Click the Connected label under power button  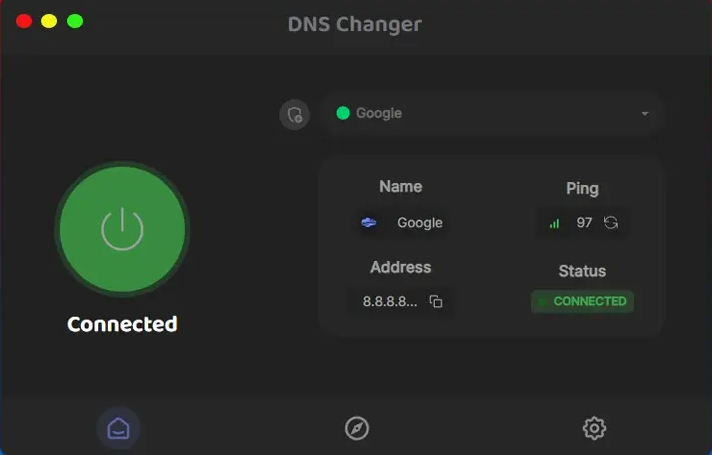[122, 324]
